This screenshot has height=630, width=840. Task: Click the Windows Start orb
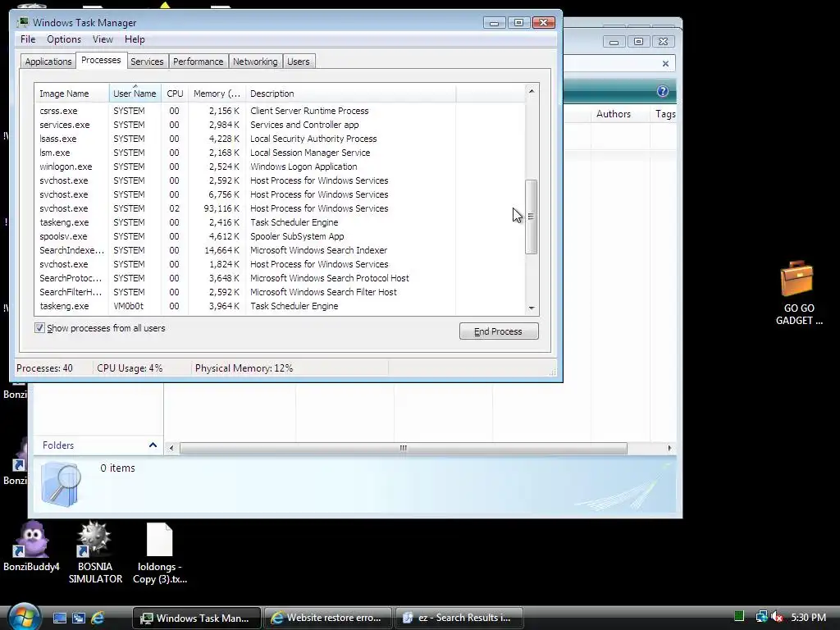click(x=24, y=617)
